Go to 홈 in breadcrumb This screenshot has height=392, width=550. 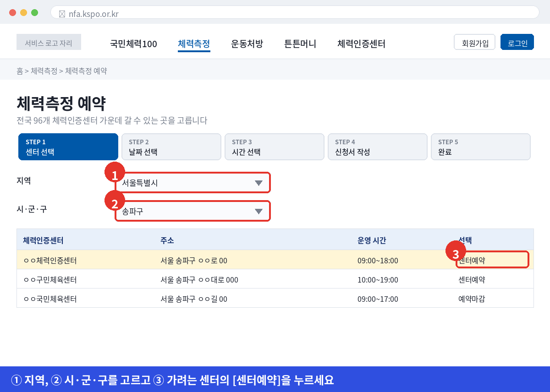20,71
